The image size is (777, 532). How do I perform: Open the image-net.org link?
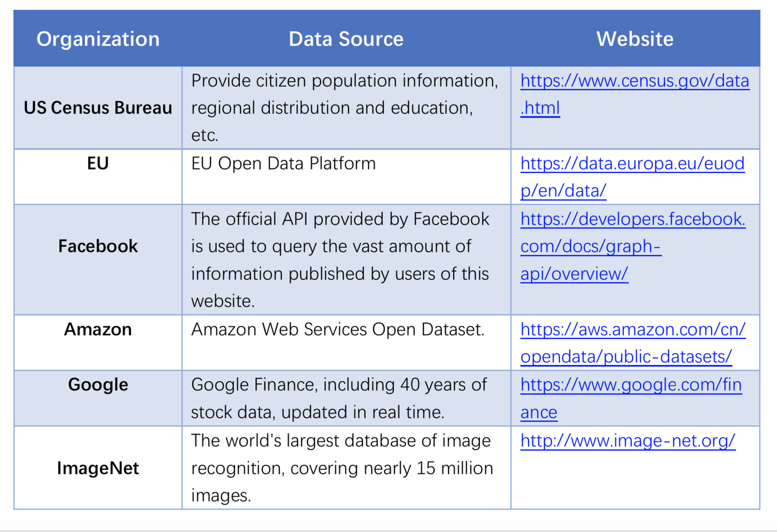628,441
